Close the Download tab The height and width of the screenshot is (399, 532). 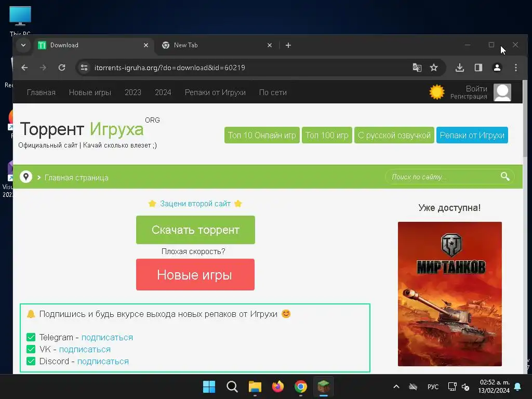click(x=146, y=45)
